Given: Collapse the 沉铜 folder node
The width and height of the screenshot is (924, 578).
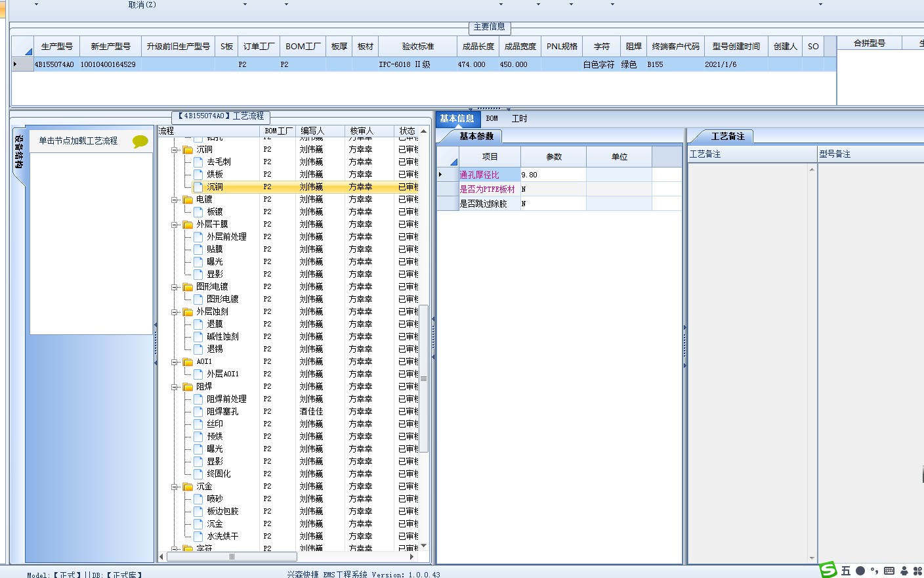Looking at the screenshot, I should click(x=175, y=150).
